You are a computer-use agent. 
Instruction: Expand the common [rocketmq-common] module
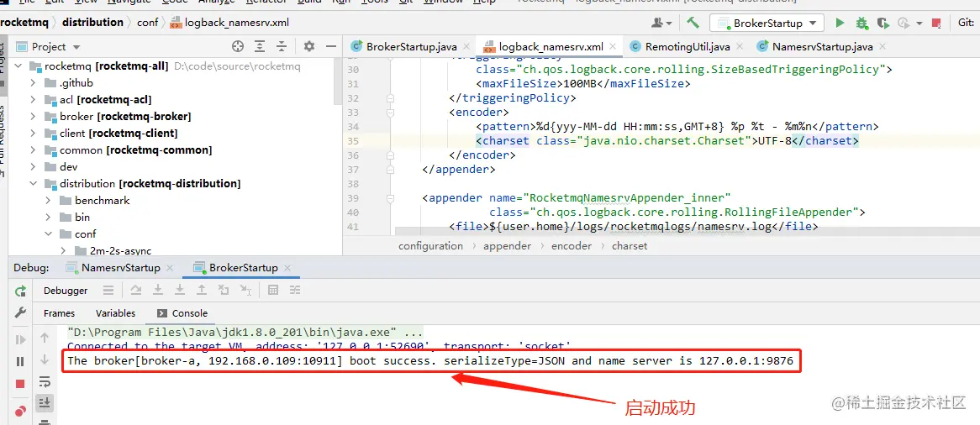[33, 150]
